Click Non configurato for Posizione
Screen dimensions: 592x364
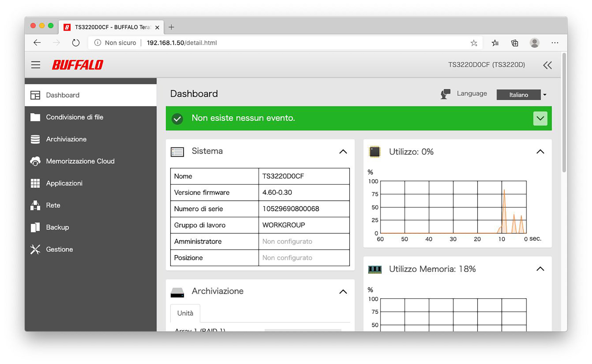tap(287, 258)
